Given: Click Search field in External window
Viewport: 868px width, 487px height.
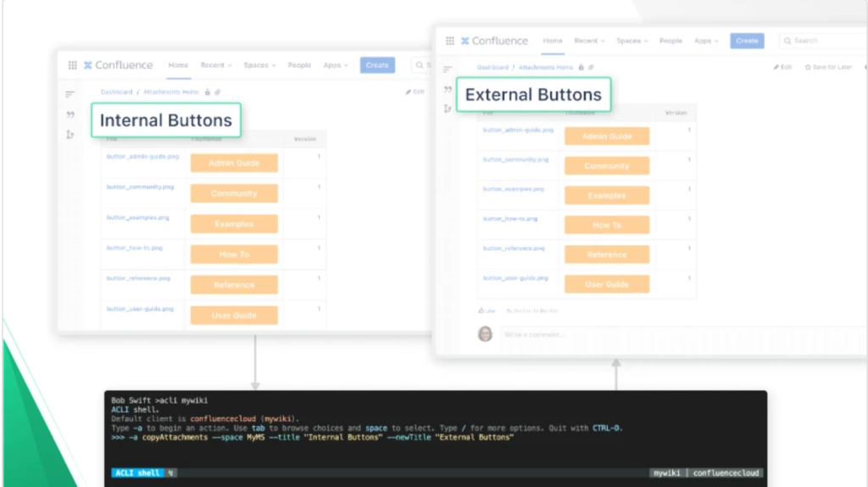Looking at the screenshot, I should pos(822,41).
